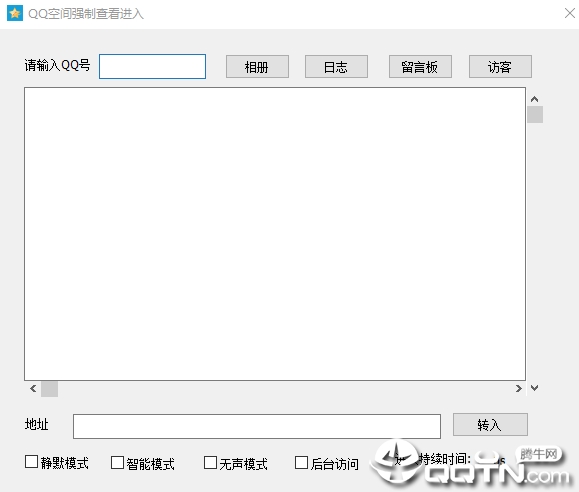The image size is (579, 492).
Task: Click the star app icon in title bar
Action: coord(15,13)
